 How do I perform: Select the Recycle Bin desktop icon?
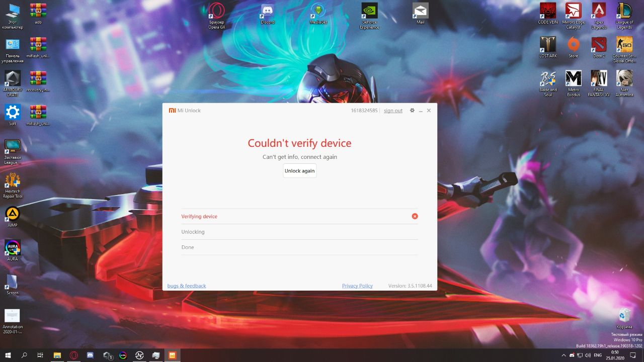pyautogui.click(x=624, y=318)
